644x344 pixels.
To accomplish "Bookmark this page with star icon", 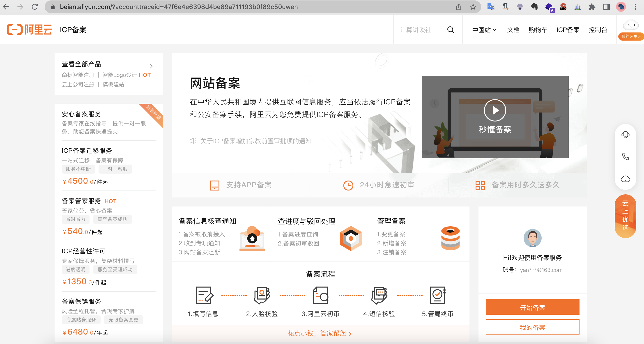I will tap(473, 7).
